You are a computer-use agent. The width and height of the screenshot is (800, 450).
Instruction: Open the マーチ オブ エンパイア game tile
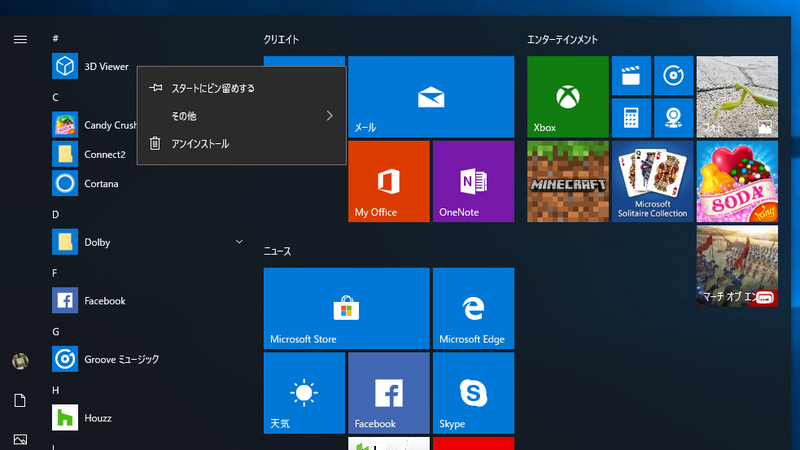coord(737,266)
